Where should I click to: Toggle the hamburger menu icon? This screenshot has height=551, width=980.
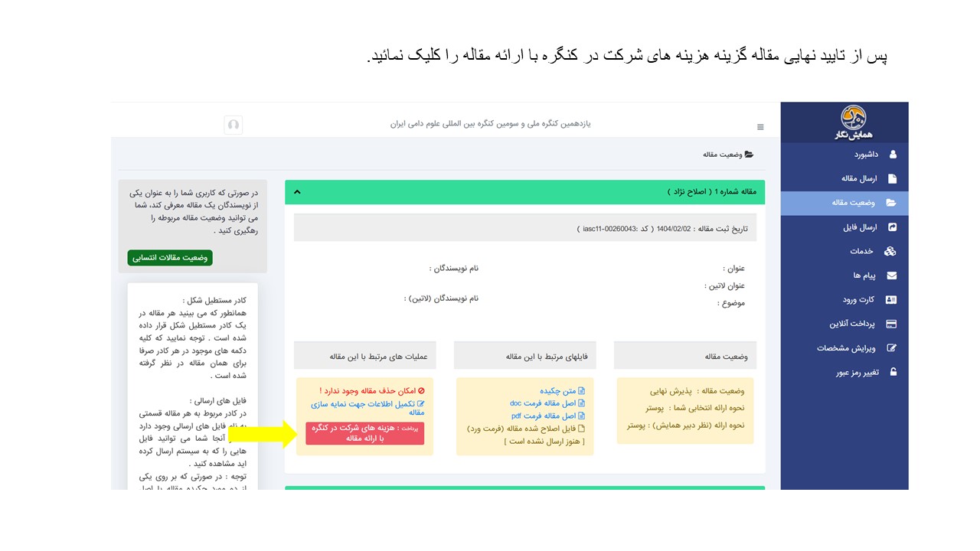coord(760,127)
